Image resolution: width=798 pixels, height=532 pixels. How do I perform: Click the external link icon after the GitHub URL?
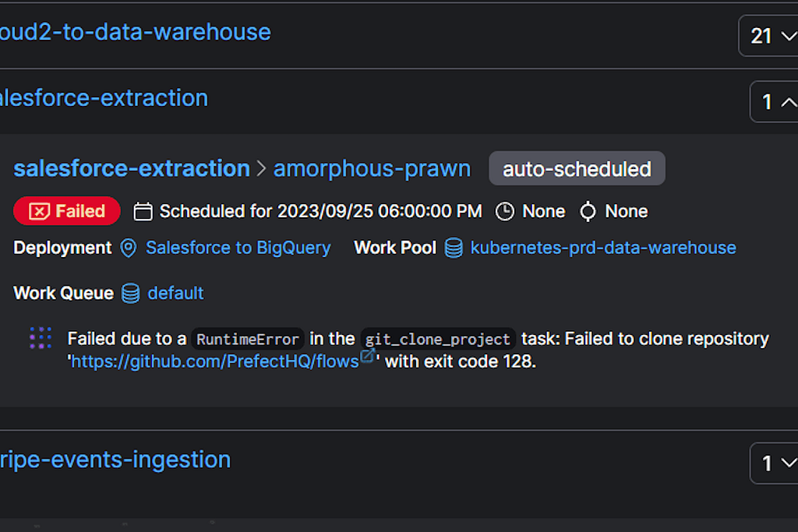pyautogui.click(x=367, y=356)
